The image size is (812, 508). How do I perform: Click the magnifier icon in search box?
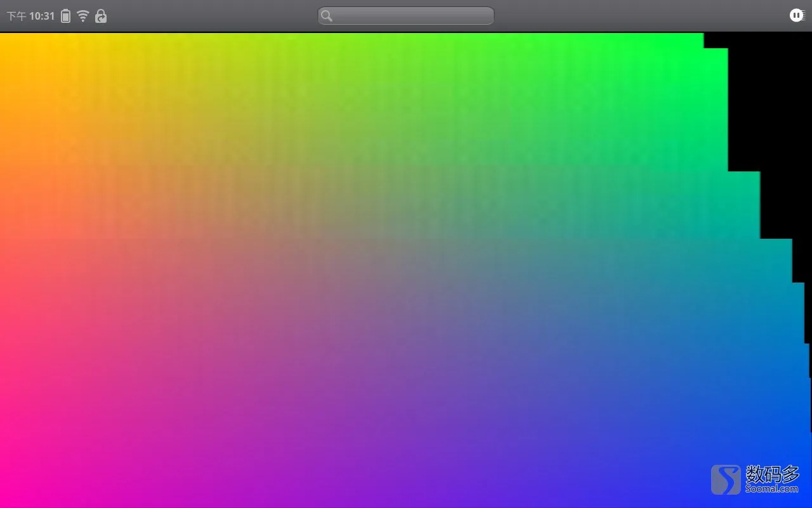[x=327, y=16]
